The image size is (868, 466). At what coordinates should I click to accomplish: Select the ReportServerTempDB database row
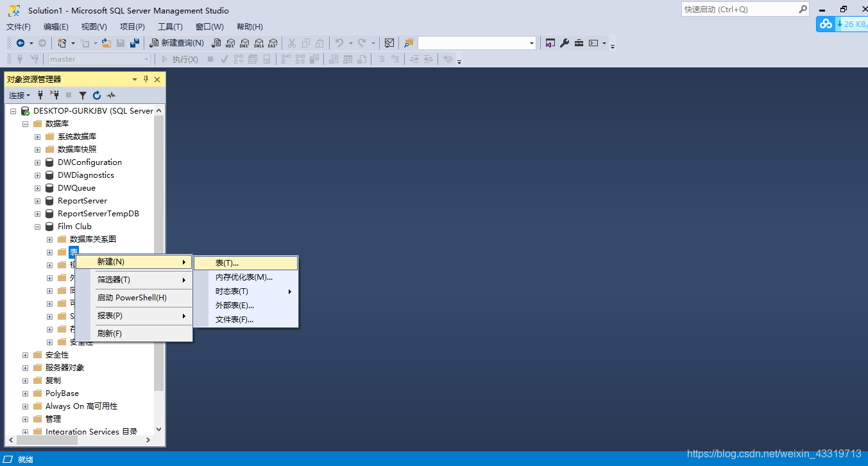(x=98, y=214)
